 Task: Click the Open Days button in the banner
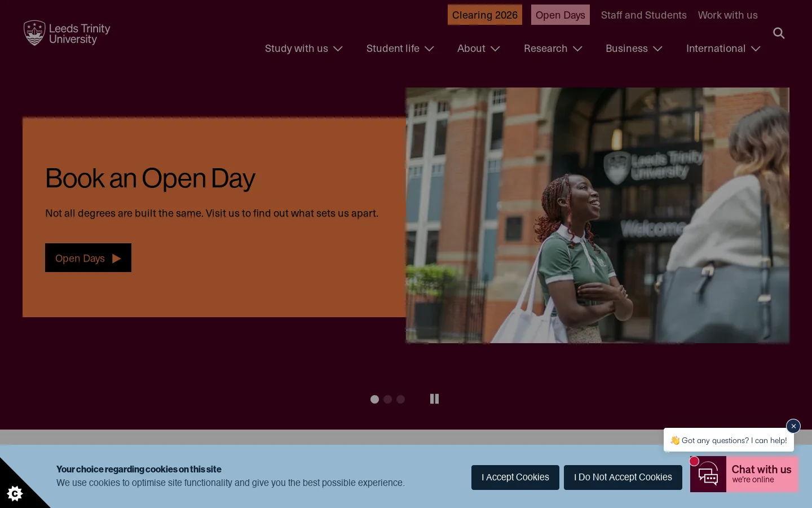88,258
